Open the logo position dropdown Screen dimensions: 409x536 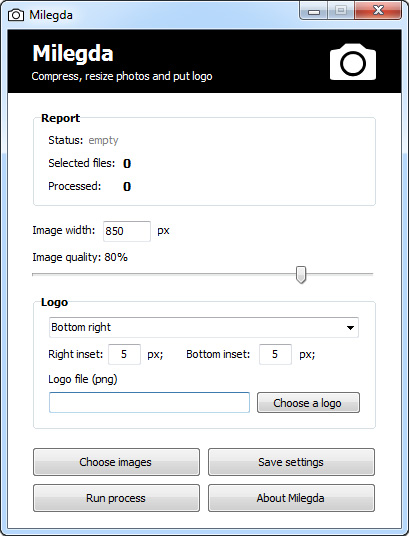point(204,327)
